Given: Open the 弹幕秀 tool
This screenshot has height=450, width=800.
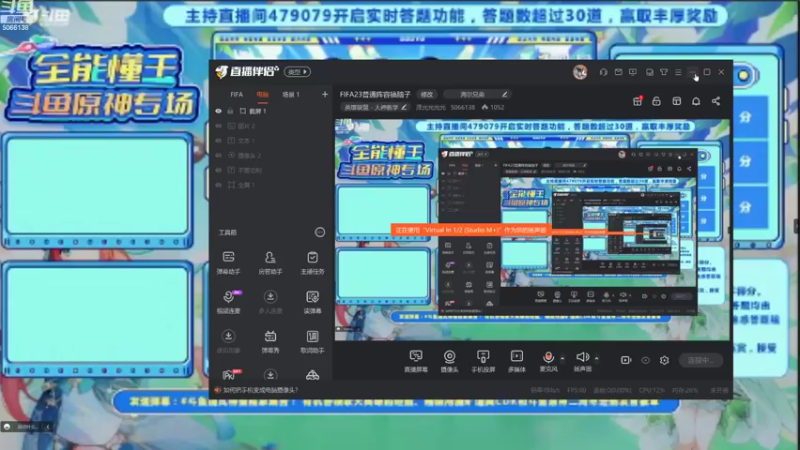Looking at the screenshot, I should click(x=270, y=341).
